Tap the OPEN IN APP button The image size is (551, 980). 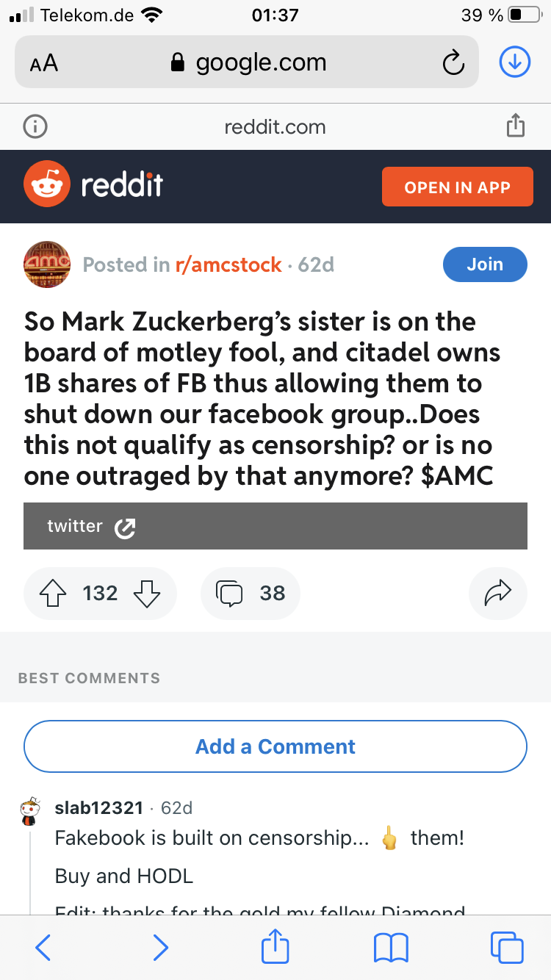tap(457, 187)
